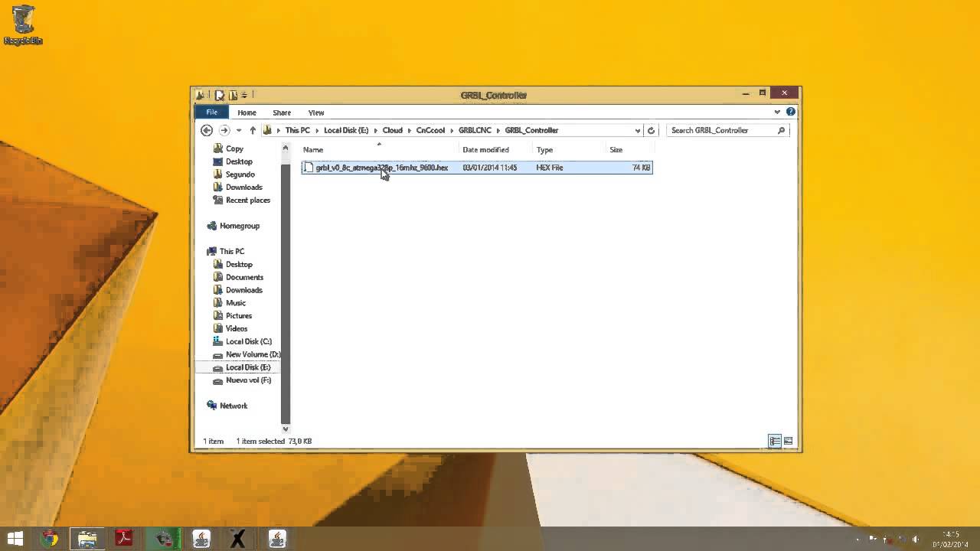Select This PC in the address bar

tap(298, 130)
